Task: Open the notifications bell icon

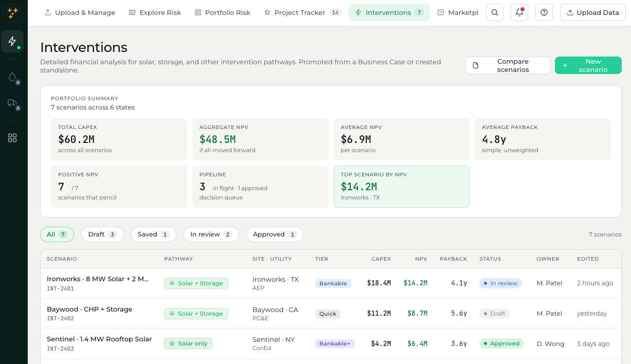Action: [519, 12]
